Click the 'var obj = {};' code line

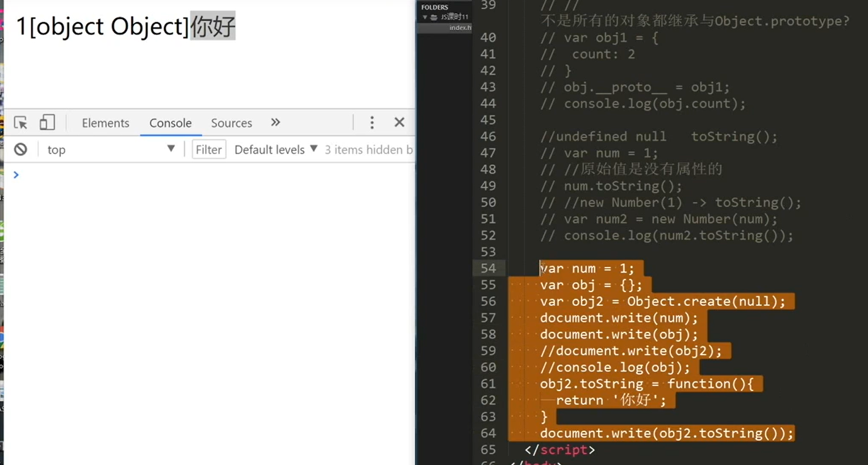[591, 285]
